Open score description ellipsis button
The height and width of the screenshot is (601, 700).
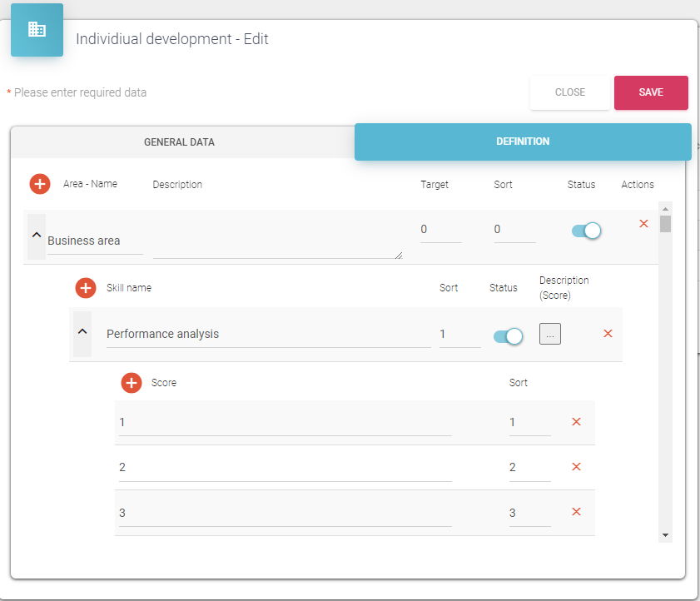(x=550, y=334)
